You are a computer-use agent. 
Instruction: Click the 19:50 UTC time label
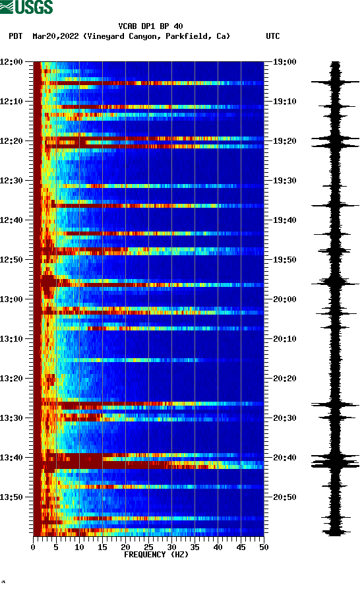(284, 260)
